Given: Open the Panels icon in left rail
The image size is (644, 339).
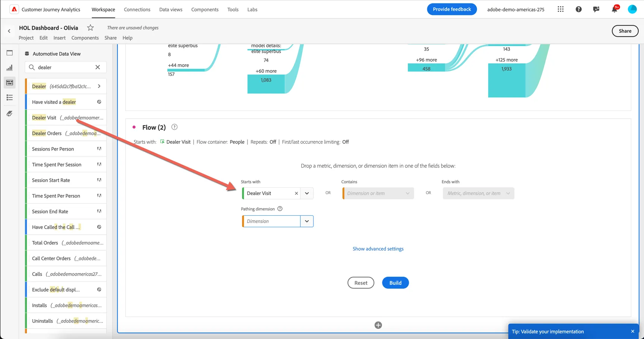Looking at the screenshot, I should pos(10,53).
